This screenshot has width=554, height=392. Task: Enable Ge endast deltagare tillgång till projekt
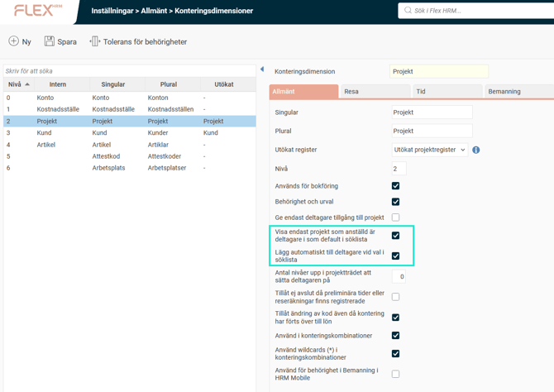click(x=395, y=218)
